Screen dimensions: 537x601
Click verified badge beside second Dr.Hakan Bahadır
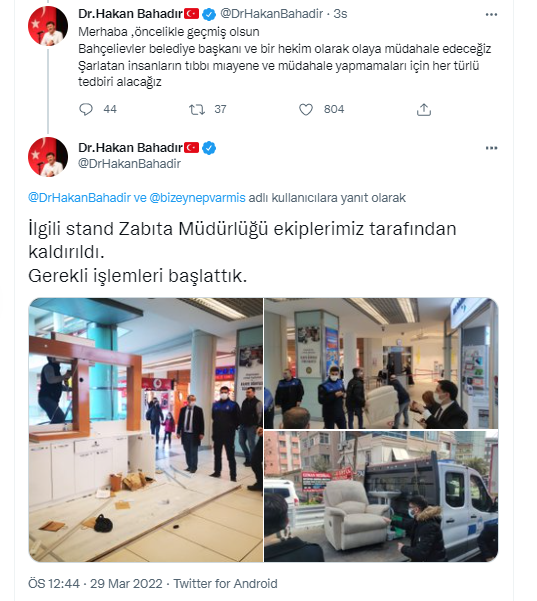tap(209, 148)
